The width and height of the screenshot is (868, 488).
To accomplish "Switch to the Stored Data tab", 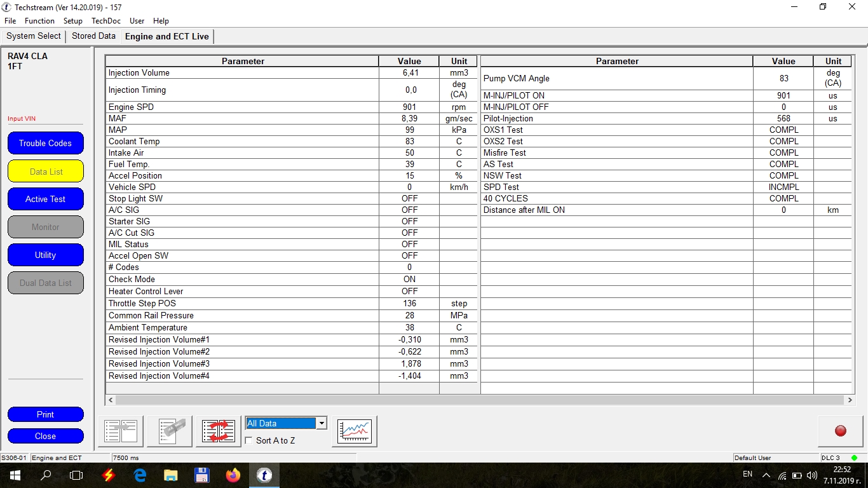I will pyautogui.click(x=93, y=36).
